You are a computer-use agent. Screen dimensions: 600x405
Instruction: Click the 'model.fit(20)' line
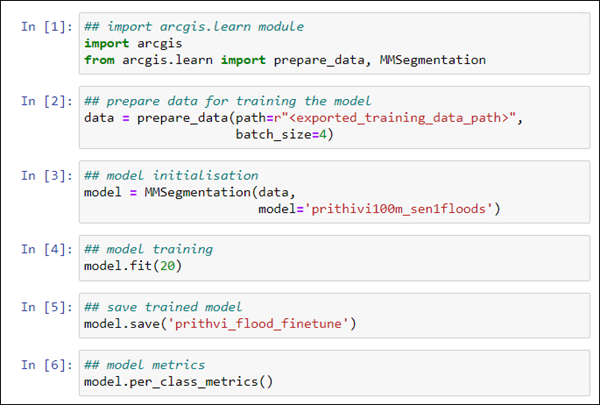[133, 266]
